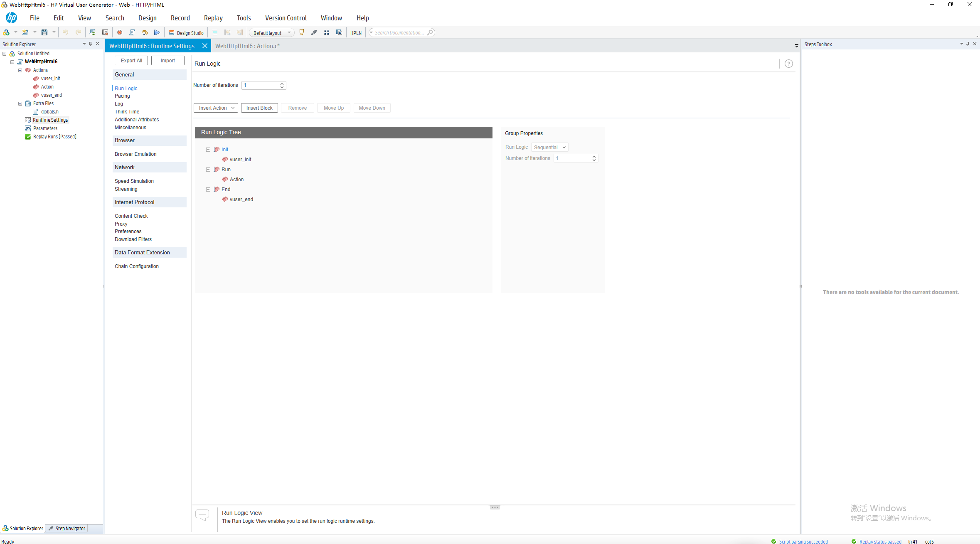Open the Default layout dropdown

pyautogui.click(x=272, y=33)
